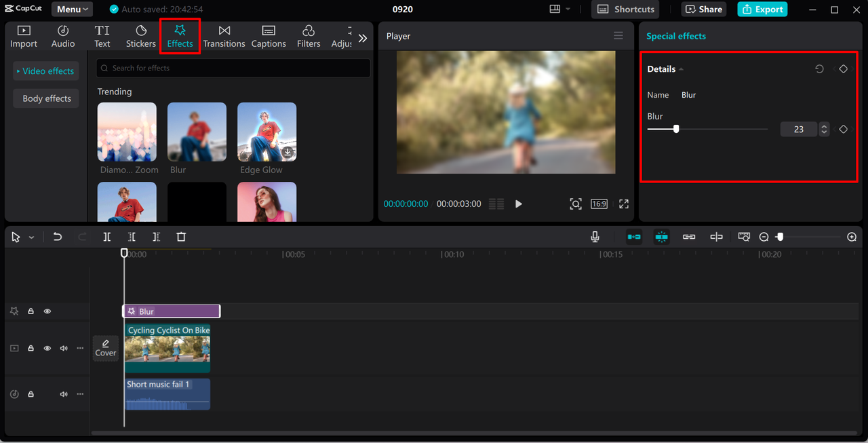Image resolution: width=868 pixels, height=443 pixels.
Task: Adjust the Blur intensity slider
Action: tap(676, 129)
